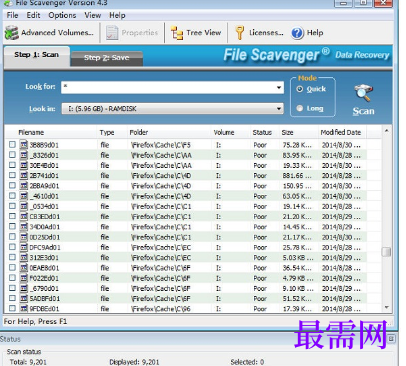Image resolution: width=406 pixels, height=366 pixels.
Task: Check the box for 3B8B9d01
Action: coord(12,145)
